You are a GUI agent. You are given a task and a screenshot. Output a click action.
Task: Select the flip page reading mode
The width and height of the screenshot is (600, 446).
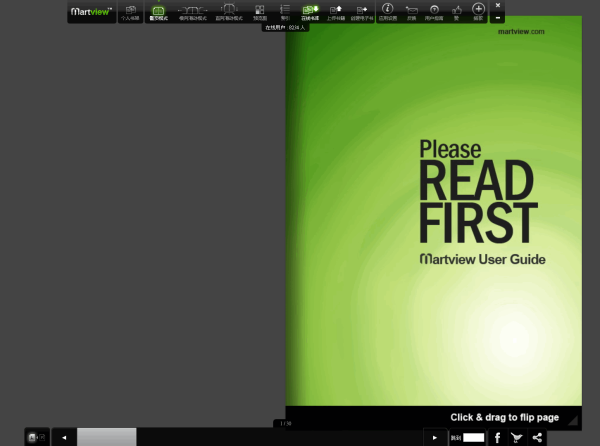click(158, 13)
